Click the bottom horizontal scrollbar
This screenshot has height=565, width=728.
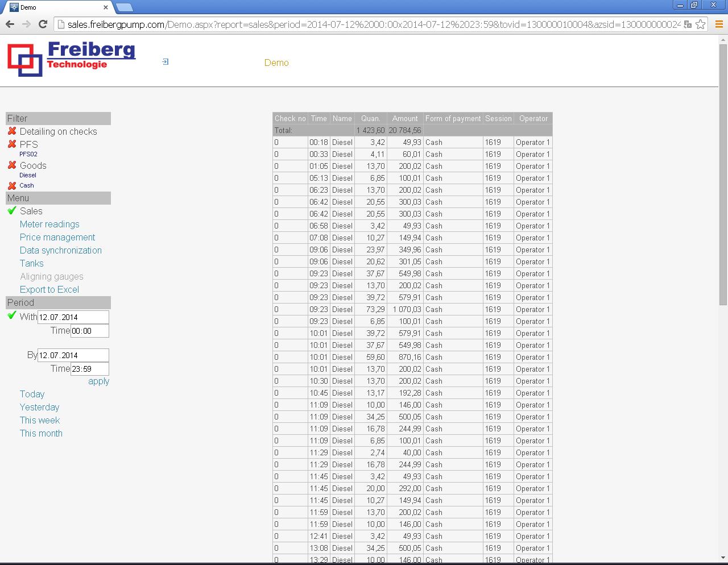click(x=364, y=562)
